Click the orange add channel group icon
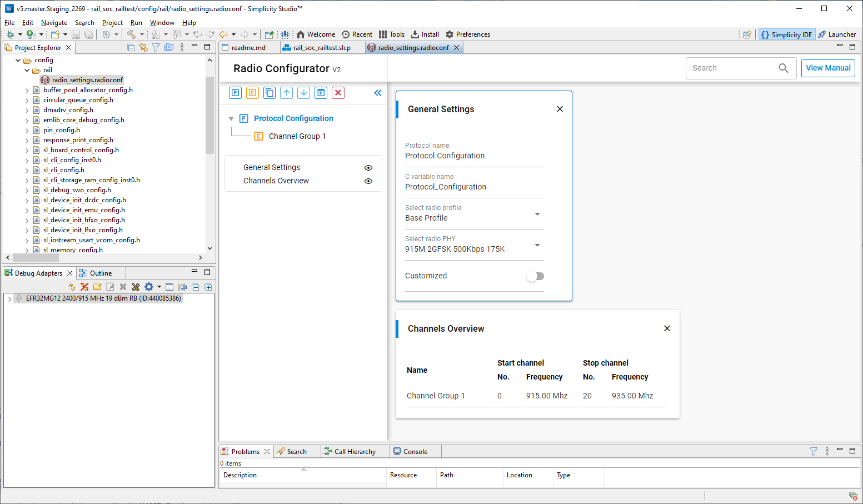Screen dimensions: 863x504 [x=252, y=93]
